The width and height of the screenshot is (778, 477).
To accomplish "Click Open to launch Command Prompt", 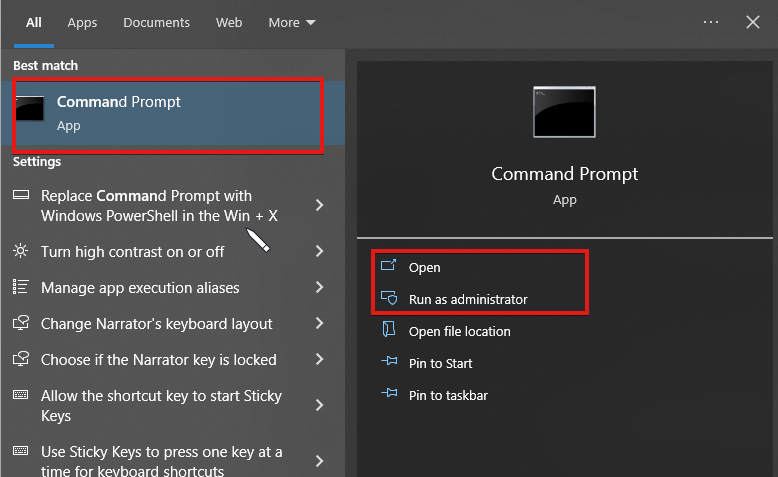I will coord(425,267).
